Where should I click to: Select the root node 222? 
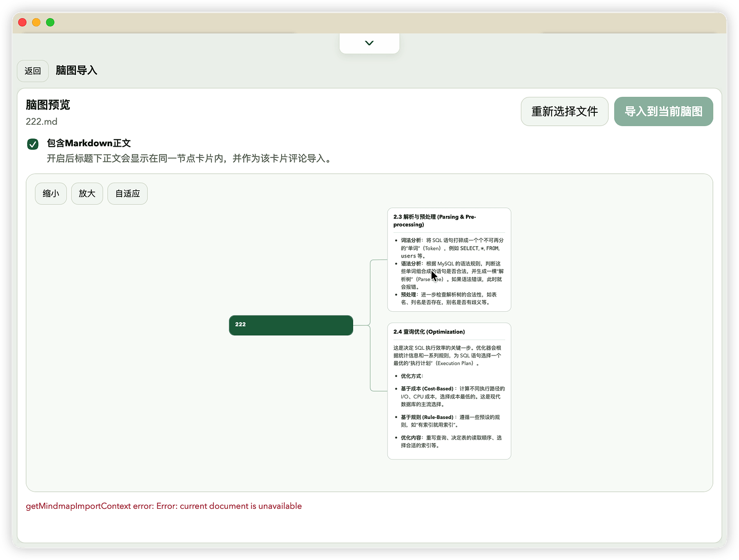(291, 325)
